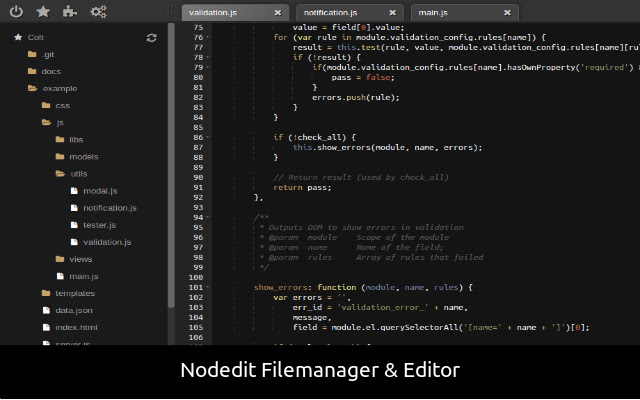
Task: Open validation.js from the file tree
Action: (x=107, y=242)
